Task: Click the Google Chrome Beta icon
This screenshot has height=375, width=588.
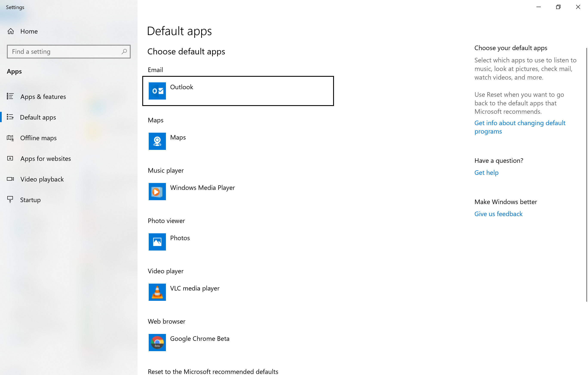Action: [157, 343]
